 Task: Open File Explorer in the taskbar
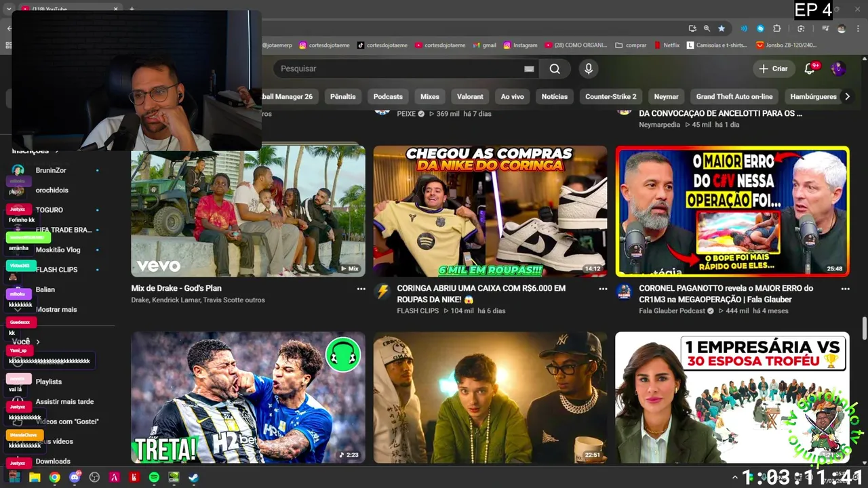[35, 477]
